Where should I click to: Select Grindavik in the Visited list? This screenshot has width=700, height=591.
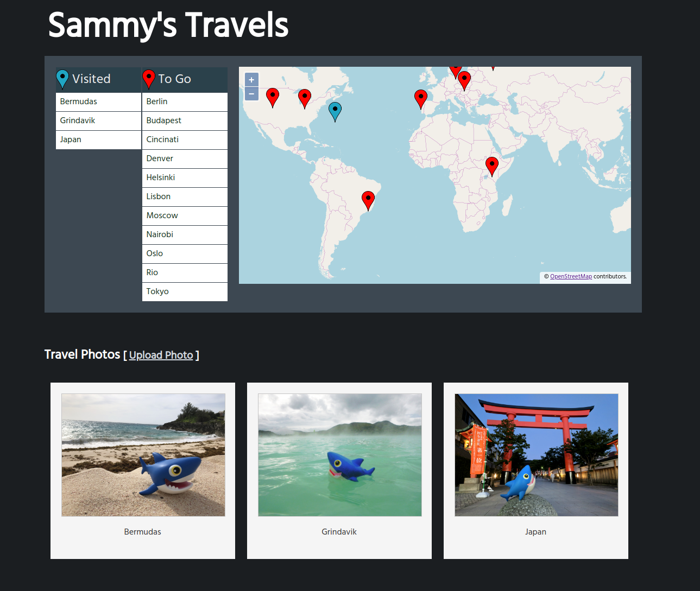pyautogui.click(x=98, y=121)
